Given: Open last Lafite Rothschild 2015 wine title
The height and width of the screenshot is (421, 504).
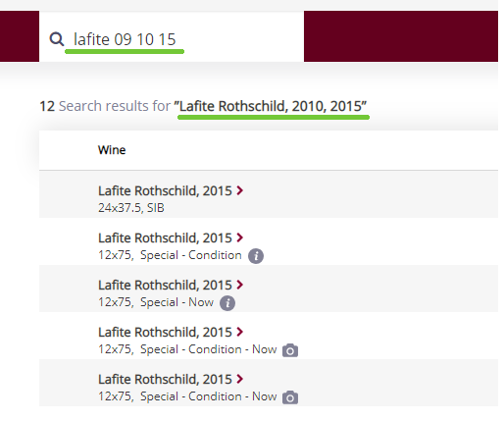Looking at the screenshot, I should pyautogui.click(x=165, y=379).
